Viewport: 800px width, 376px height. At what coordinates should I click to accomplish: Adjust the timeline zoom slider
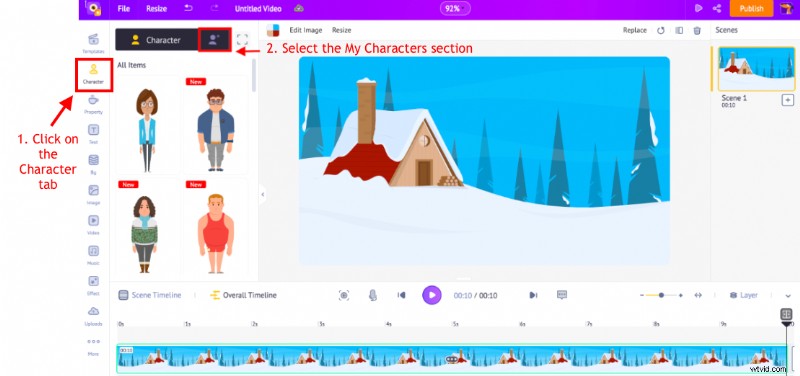[x=661, y=295]
